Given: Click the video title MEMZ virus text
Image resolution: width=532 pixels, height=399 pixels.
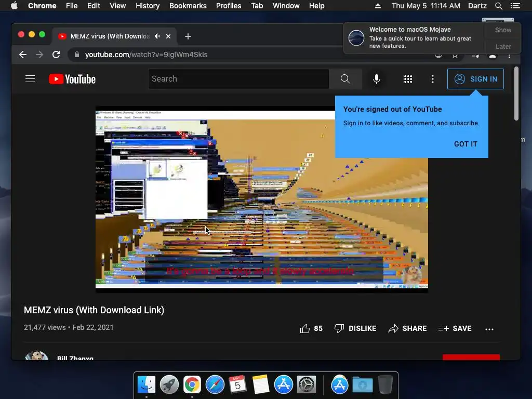Looking at the screenshot, I should click(94, 310).
